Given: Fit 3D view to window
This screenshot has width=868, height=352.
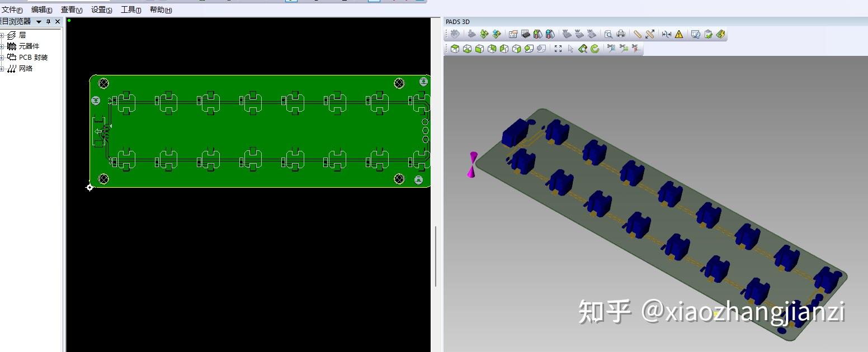Looking at the screenshot, I should [x=558, y=49].
